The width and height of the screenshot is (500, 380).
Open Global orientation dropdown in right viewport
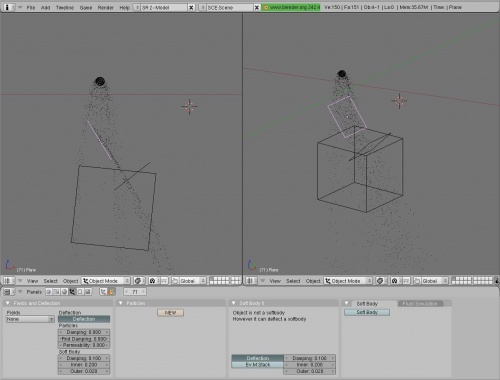[435, 281]
